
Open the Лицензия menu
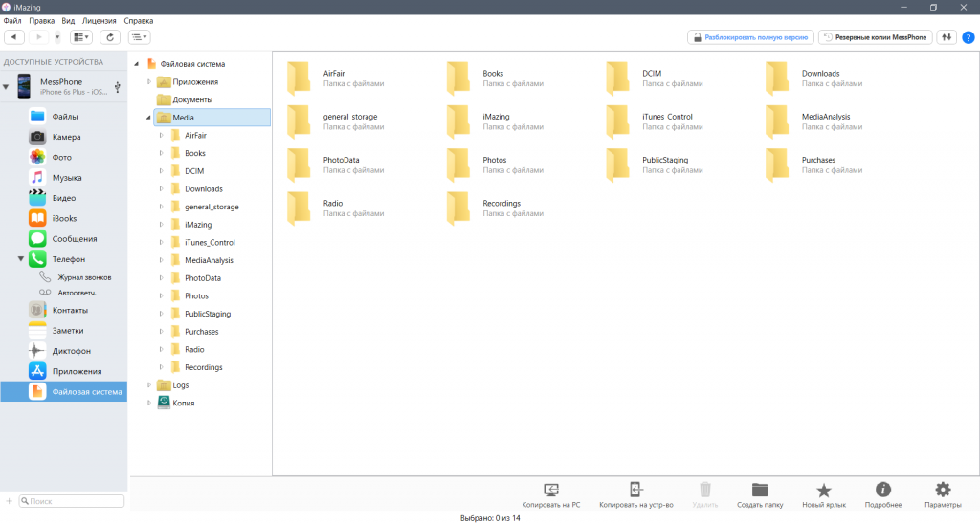click(x=100, y=20)
